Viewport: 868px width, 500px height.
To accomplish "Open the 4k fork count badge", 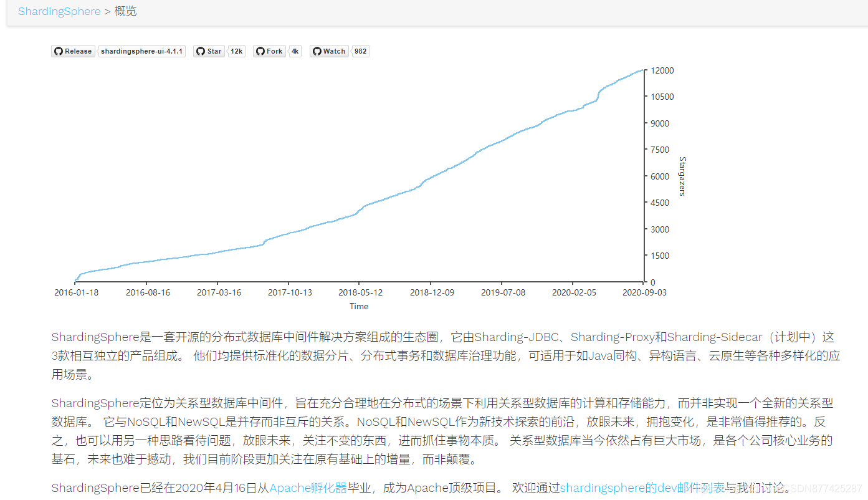I will [295, 51].
